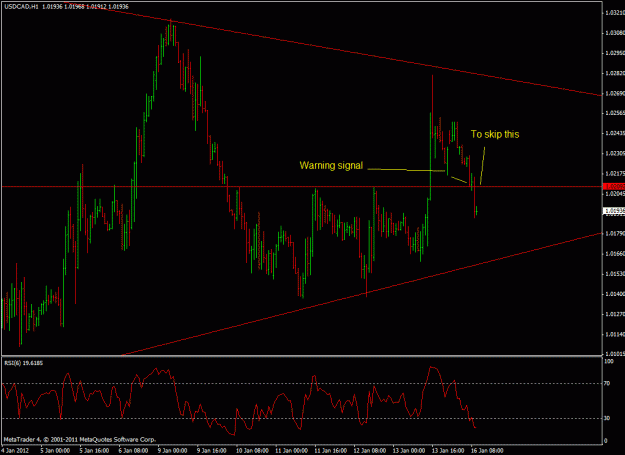
Task: Click price axis label 1.01790
Action: pos(615,234)
